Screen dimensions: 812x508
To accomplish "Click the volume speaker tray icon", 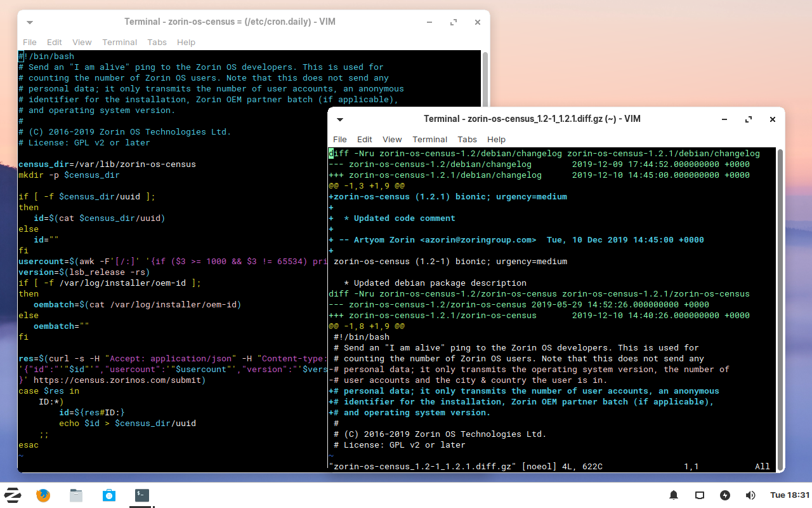I will 750,495.
